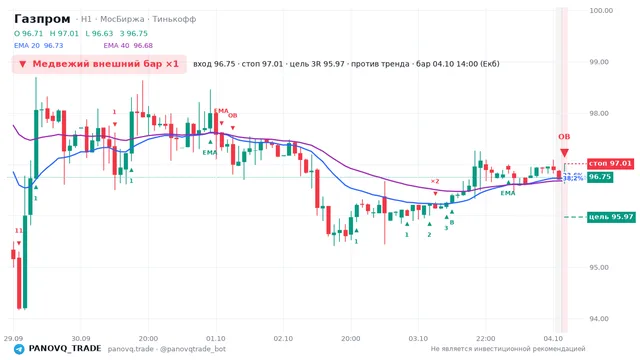
Task: Click the @panovqtrade_bot handle
Action: (193, 349)
